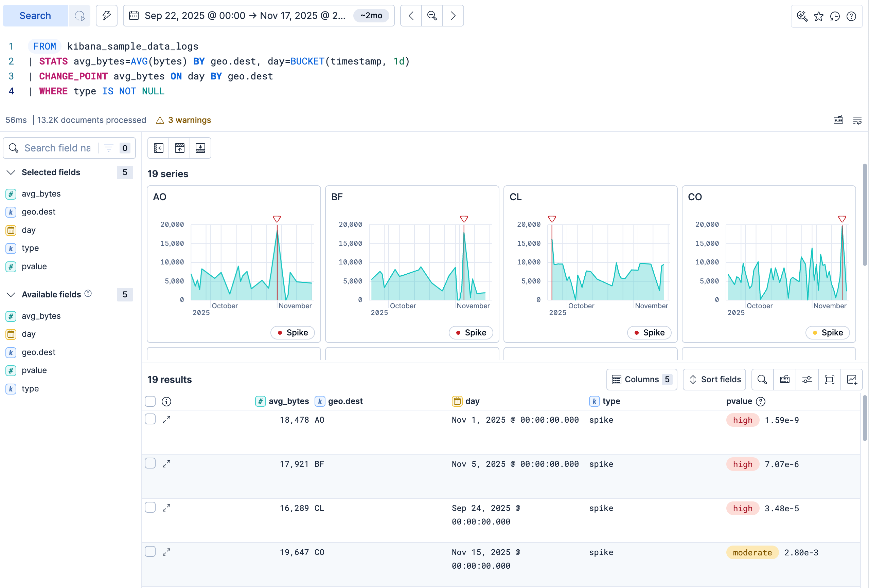Zoom out the time range
The image size is (869, 588).
pos(432,16)
